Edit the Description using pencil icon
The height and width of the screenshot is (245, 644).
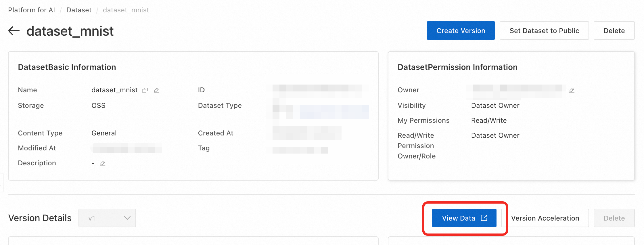[x=103, y=163]
